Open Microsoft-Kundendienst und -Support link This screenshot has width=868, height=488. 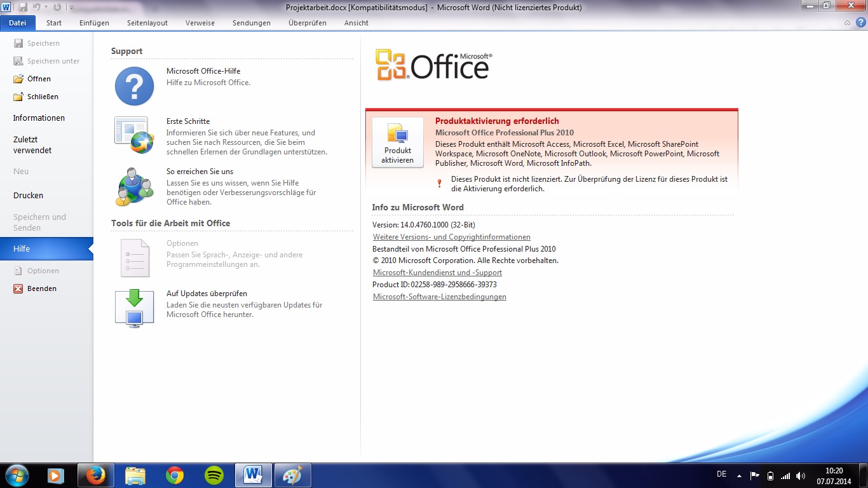pyautogui.click(x=437, y=273)
